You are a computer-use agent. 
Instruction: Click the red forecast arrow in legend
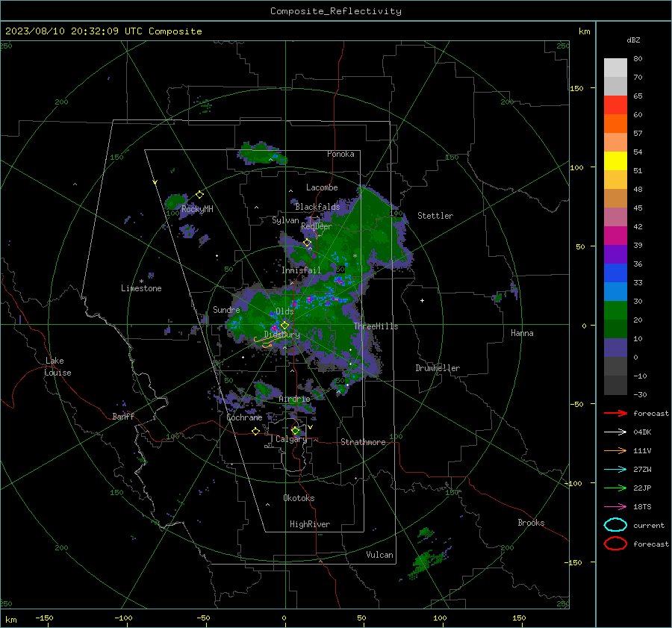(615, 413)
